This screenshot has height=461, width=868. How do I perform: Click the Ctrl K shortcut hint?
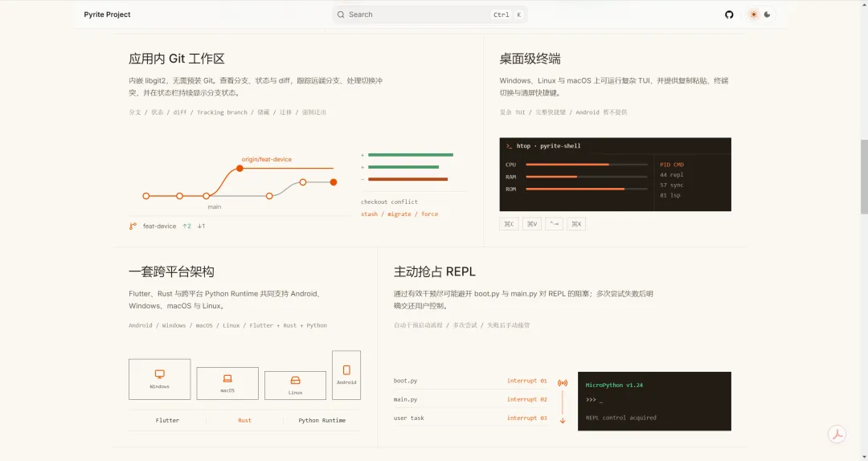507,14
